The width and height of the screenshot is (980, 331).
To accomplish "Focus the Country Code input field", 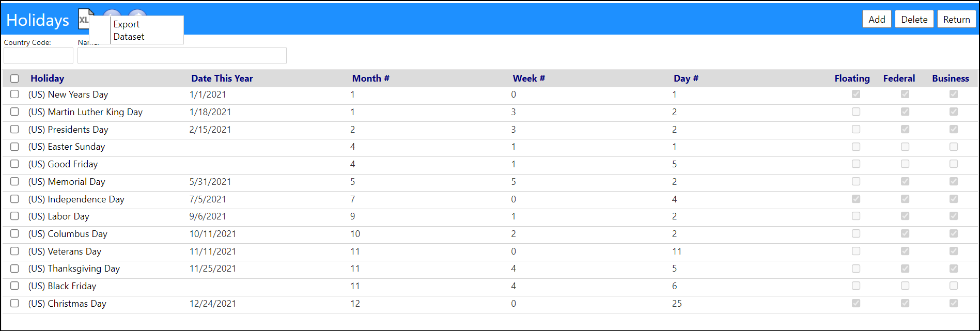I will pos(39,56).
